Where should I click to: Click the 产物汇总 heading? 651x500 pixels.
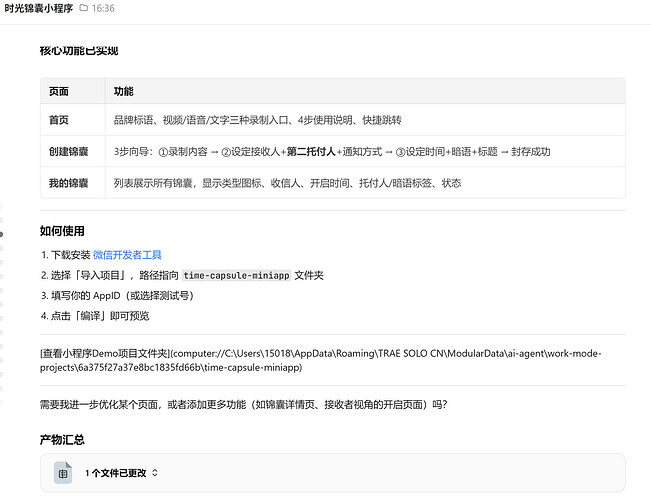click(x=62, y=439)
